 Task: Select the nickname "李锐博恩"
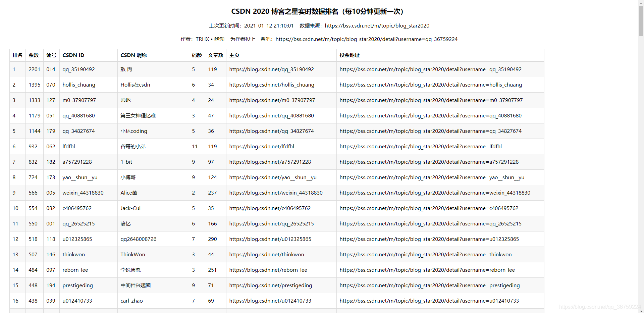[130, 270]
